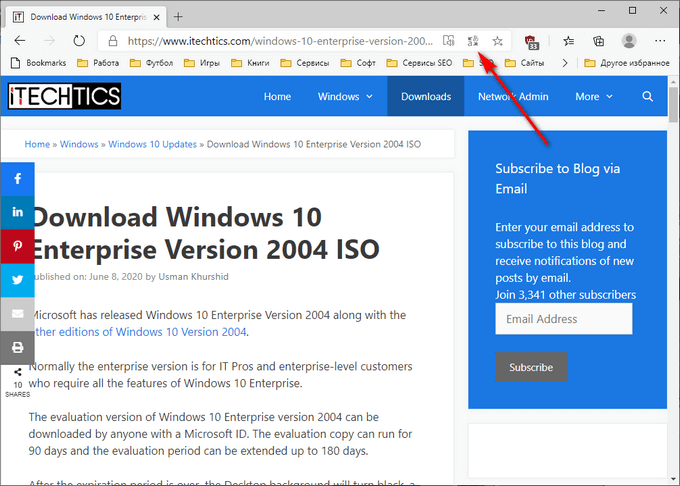Screen dimensions: 680x486
Task: Focus the Email Address field
Action: [x=563, y=319]
